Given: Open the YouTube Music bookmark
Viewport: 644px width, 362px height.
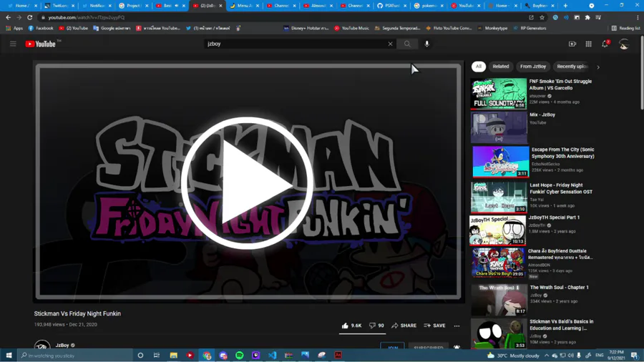Looking at the screenshot, I should (x=351, y=29).
